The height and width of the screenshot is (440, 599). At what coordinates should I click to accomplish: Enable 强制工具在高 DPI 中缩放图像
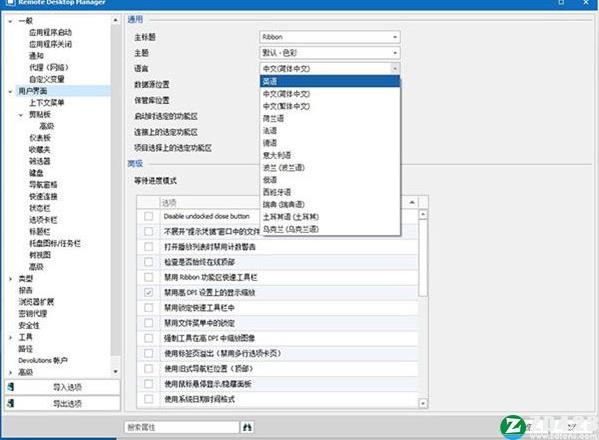(149, 338)
